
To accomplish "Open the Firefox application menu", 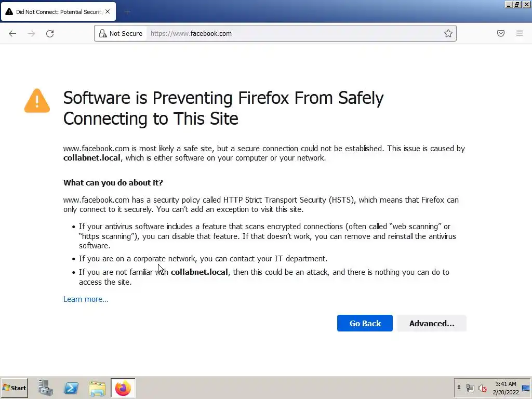I will tap(520, 33).
